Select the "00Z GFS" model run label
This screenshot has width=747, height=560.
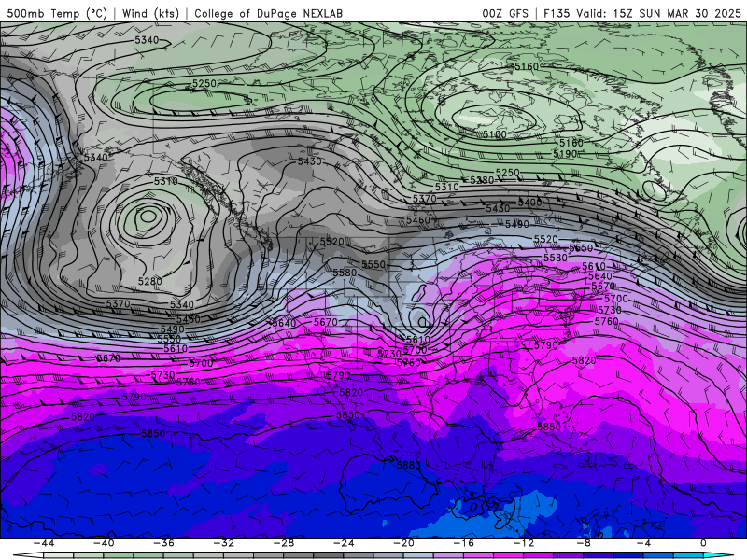(505, 13)
